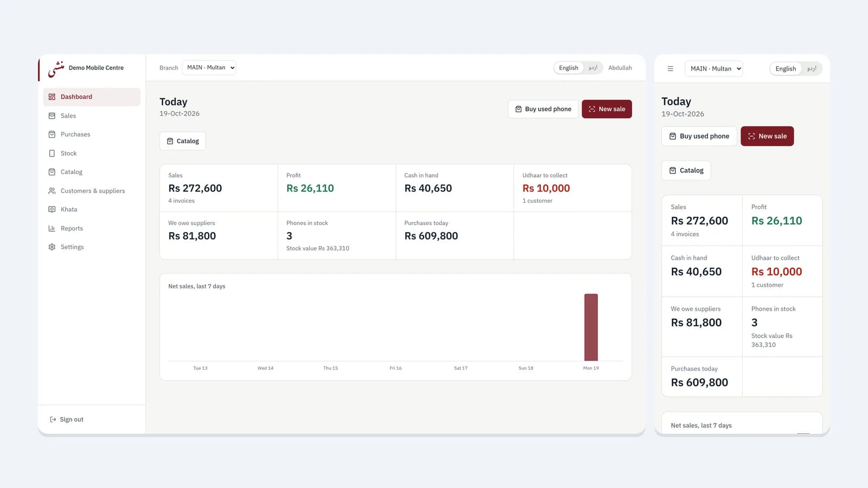
Task: Open Stock section in sidebar
Action: 92,153
